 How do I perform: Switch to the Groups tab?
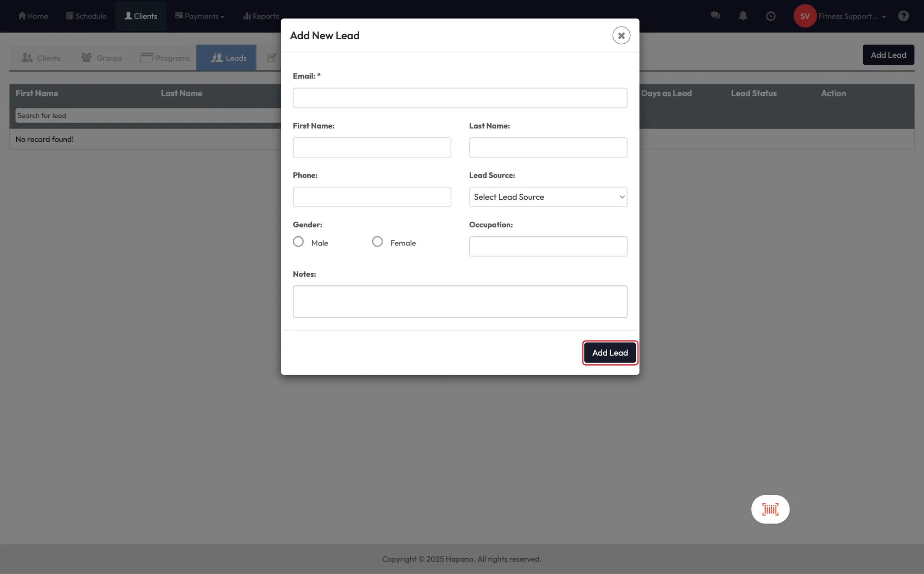click(102, 58)
